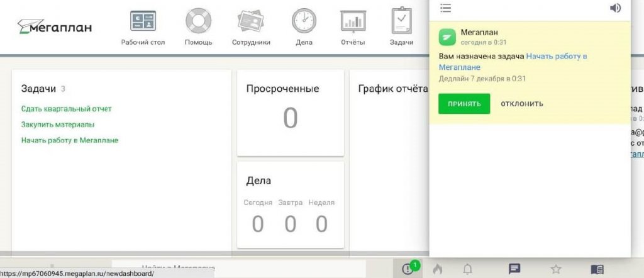The image size is (644, 278).
Task: Focus the Найти в Мегаплане search field
Action: [x=238, y=269]
